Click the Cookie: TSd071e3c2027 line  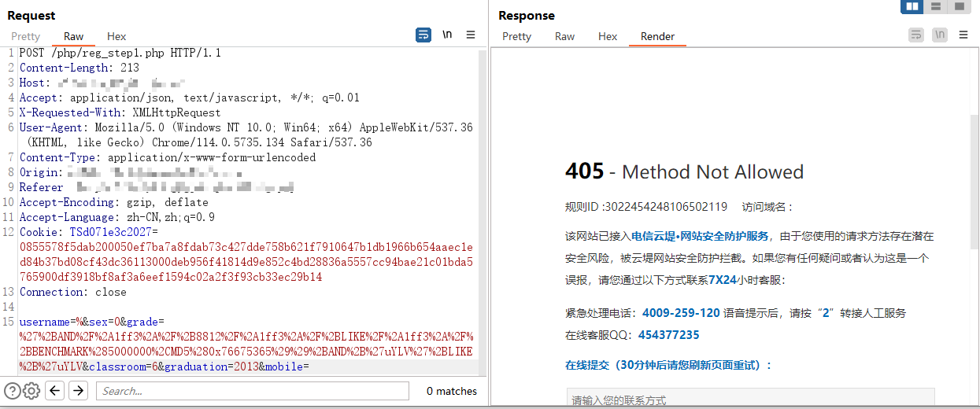click(x=89, y=232)
